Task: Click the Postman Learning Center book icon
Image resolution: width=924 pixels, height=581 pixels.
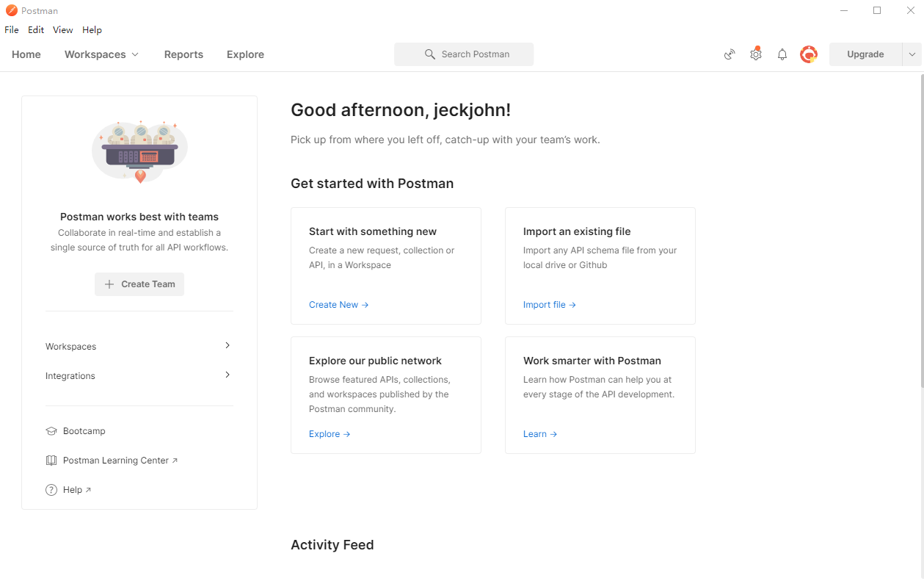Action: tap(51, 461)
